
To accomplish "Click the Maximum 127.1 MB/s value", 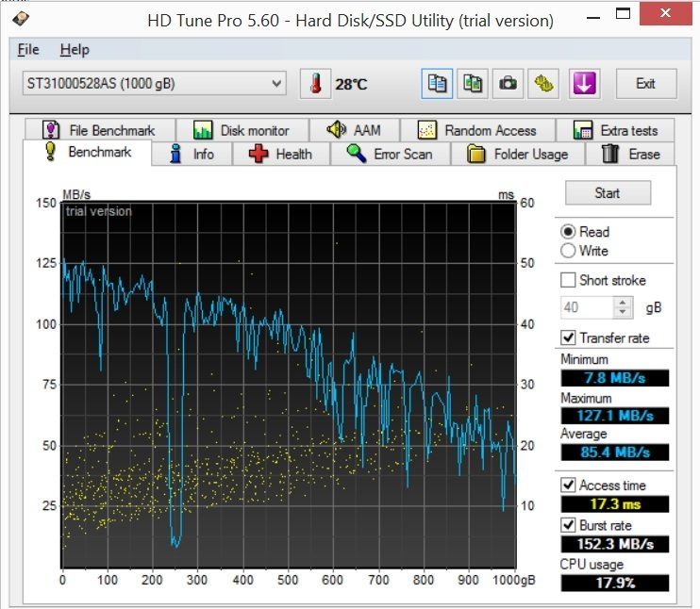I will tap(615, 416).
